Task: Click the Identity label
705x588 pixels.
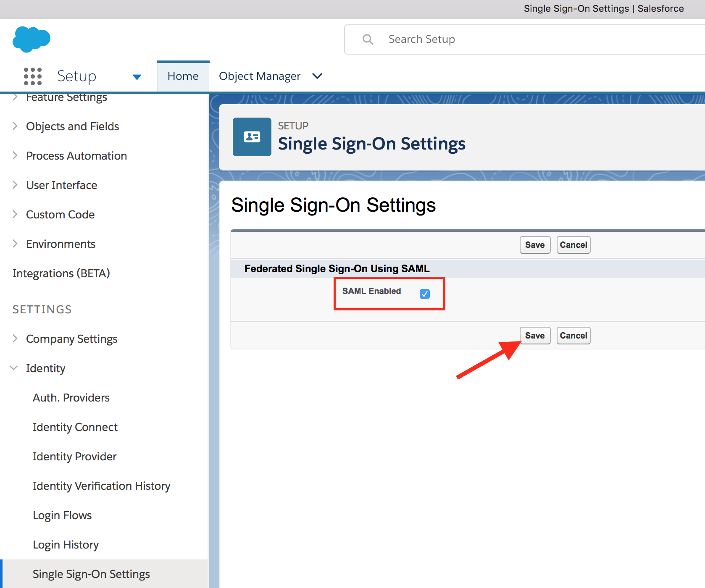Action: [46, 368]
